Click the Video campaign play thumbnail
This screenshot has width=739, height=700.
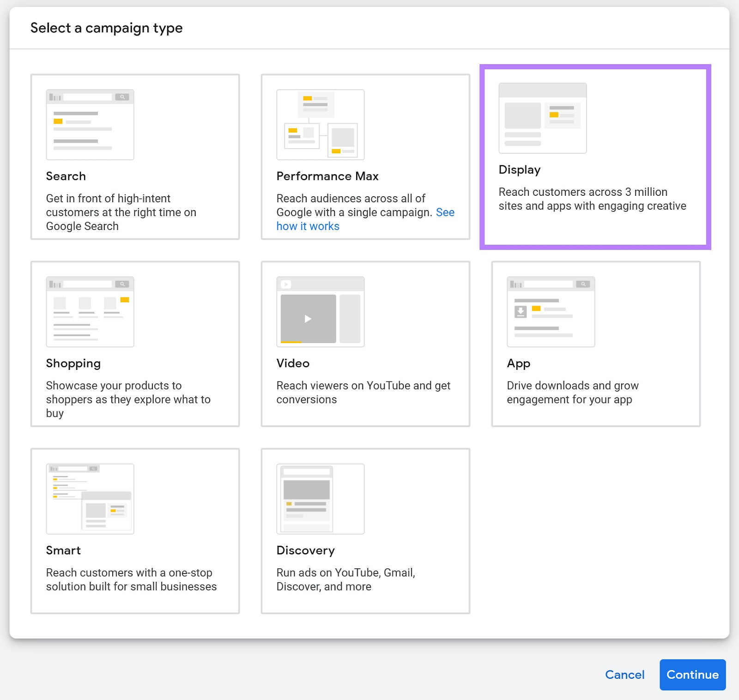[x=309, y=319]
